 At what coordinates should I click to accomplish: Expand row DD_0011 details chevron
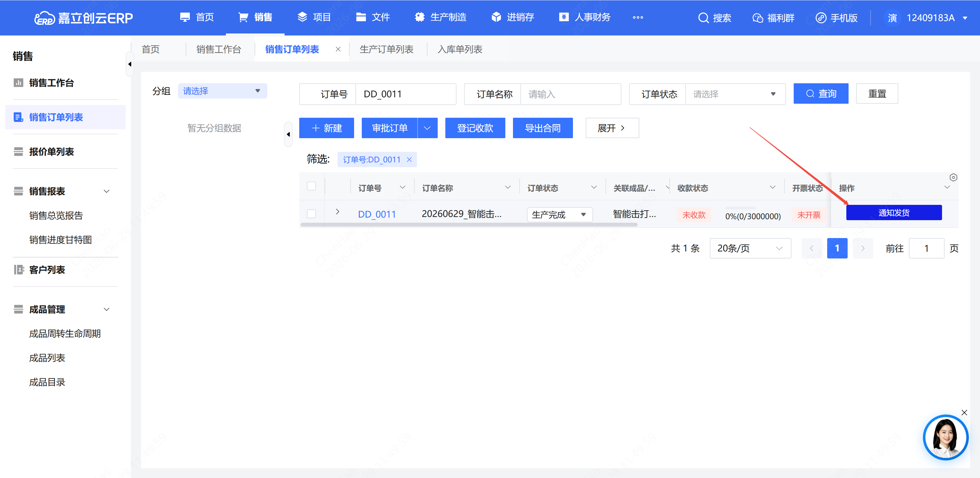[x=338, y=212]
